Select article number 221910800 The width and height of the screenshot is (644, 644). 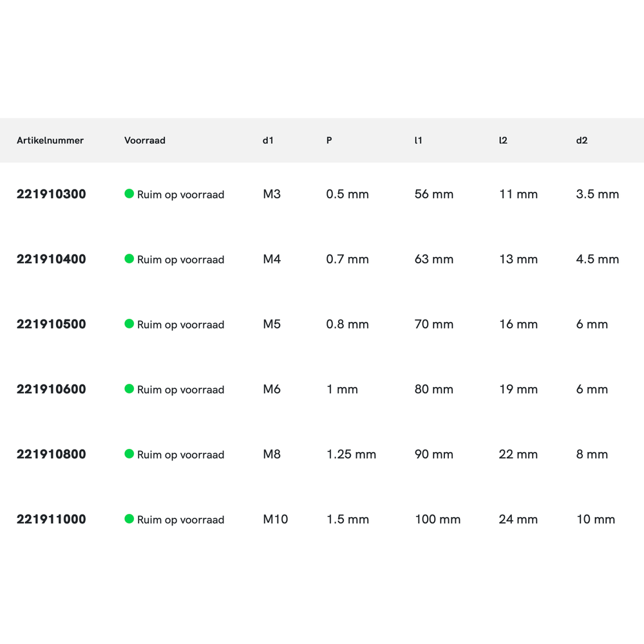51,454
